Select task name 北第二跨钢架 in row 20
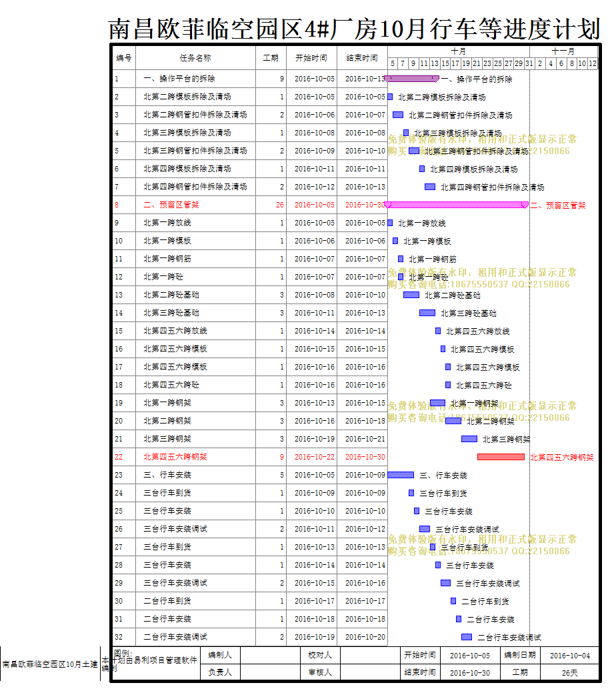Image resolution: width=616 pixels, height=697 pixels. click(167, 421)
